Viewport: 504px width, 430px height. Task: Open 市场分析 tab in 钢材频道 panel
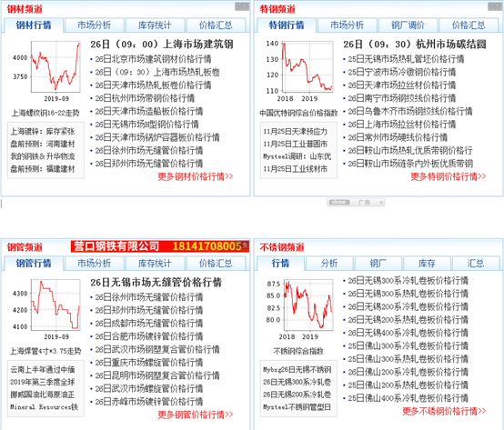[x=95, y=25]
